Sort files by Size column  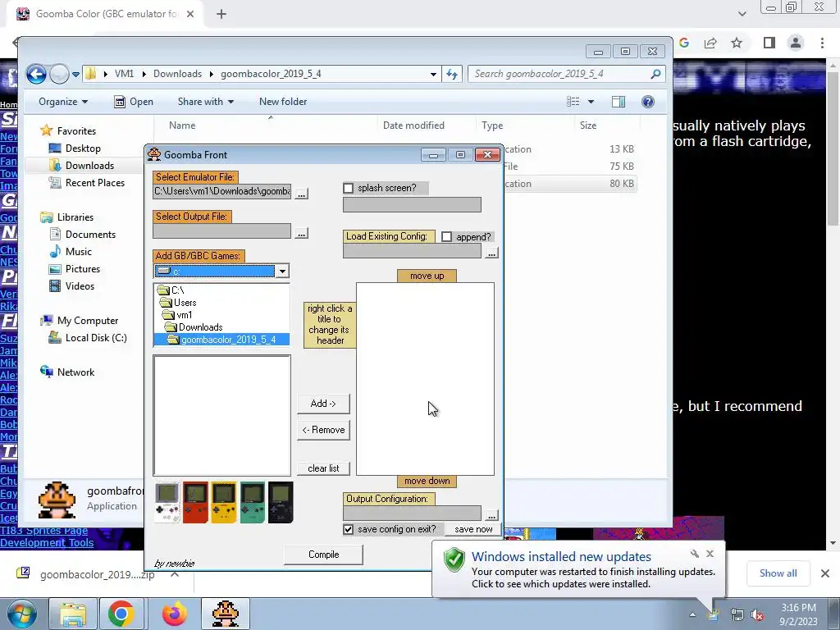click(587, 126)
